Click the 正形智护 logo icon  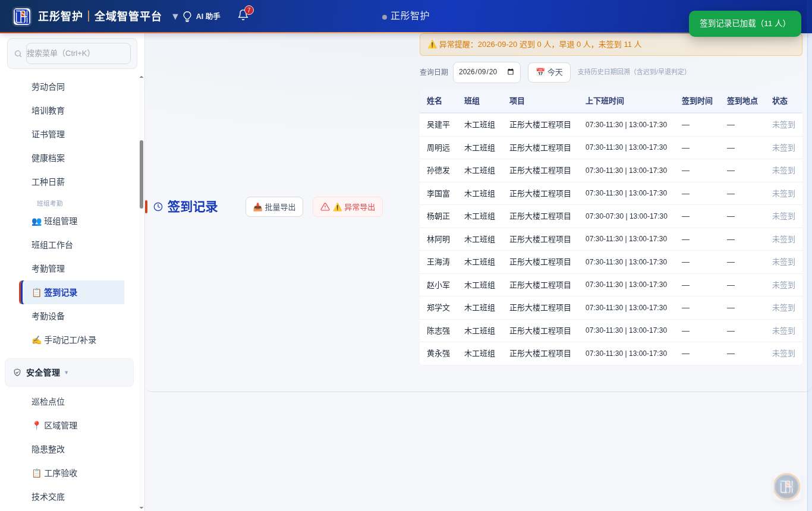(x=22, y=16)
